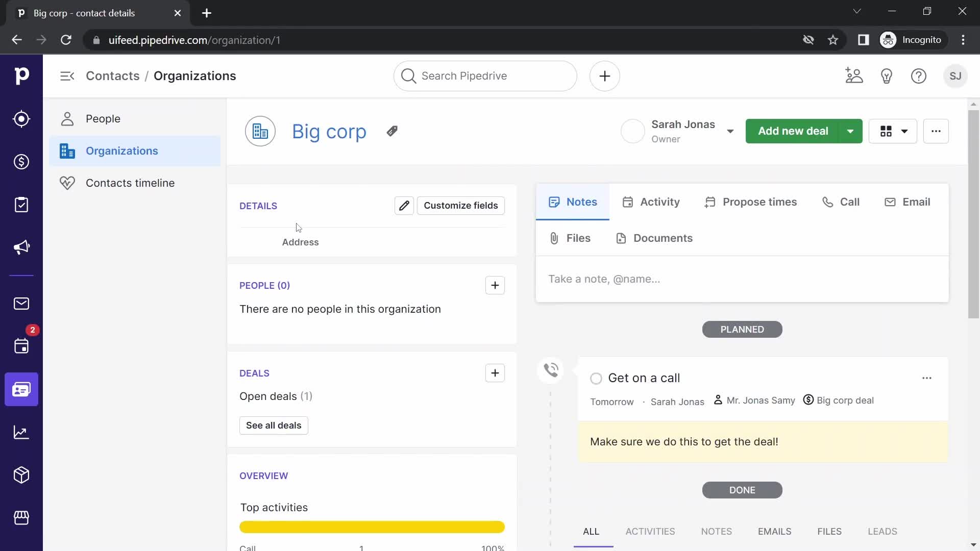Image resolution: width=980 pixels, height=551 pixels.
Task: Toggle the activity completion circle checkbox
Action: click(x=596, y=378)
